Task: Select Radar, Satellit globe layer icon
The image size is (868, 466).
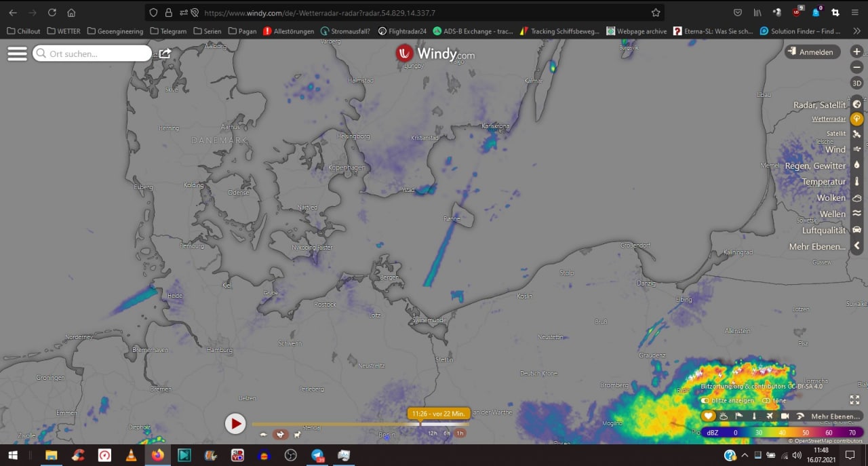Action: (857, 104)
